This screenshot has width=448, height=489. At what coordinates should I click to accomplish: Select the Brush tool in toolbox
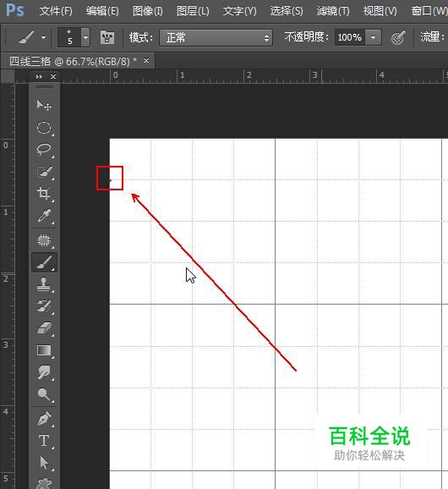coord(44,262)
